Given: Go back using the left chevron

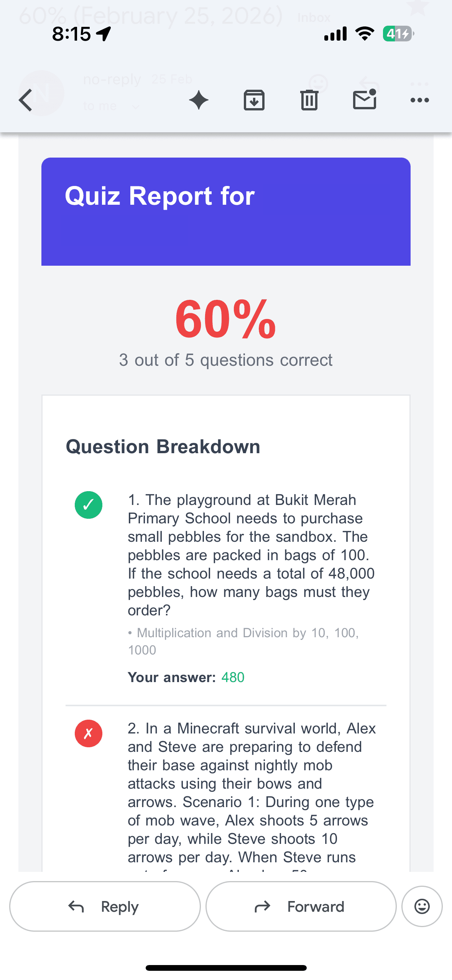Looking at the screenshot, I should click(x=26, y=100).
